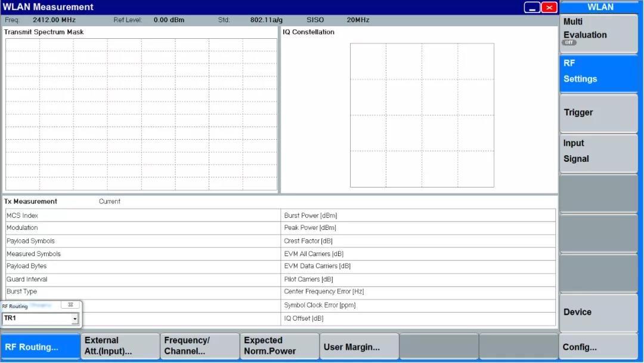Select the RF Settings softkey
The image size is (644, 363).
pyautogui.click(x=598, y=71)
